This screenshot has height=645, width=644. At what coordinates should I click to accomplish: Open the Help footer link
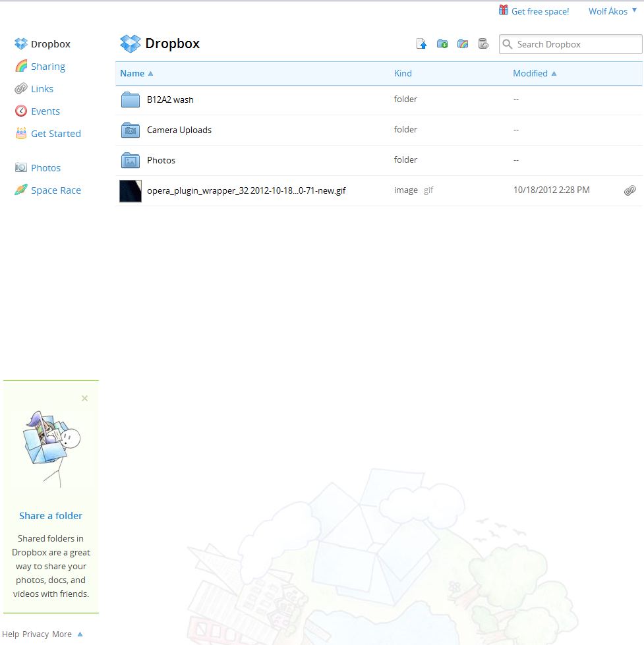11,634
